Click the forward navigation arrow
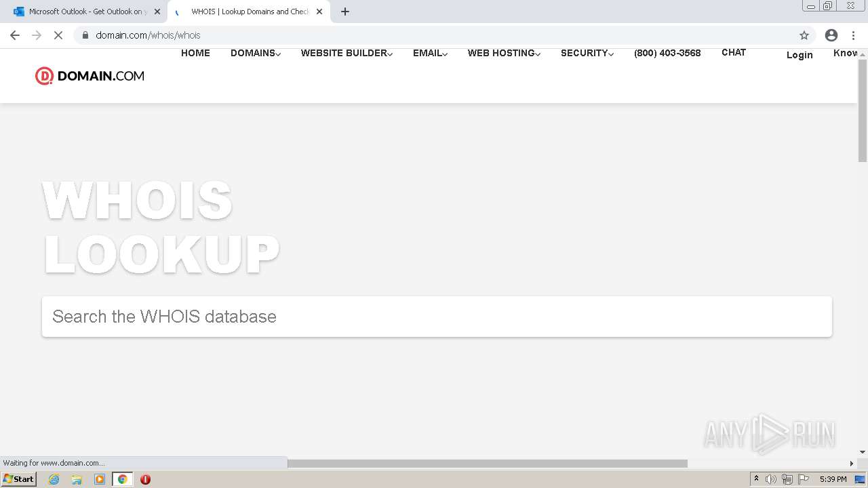 [x=37, y=35]
